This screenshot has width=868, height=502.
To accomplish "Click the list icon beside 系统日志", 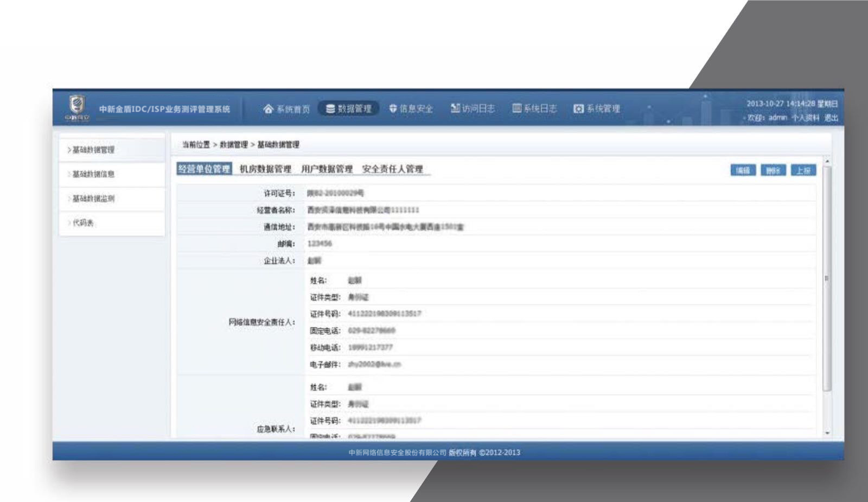I will tap(517, 109).
